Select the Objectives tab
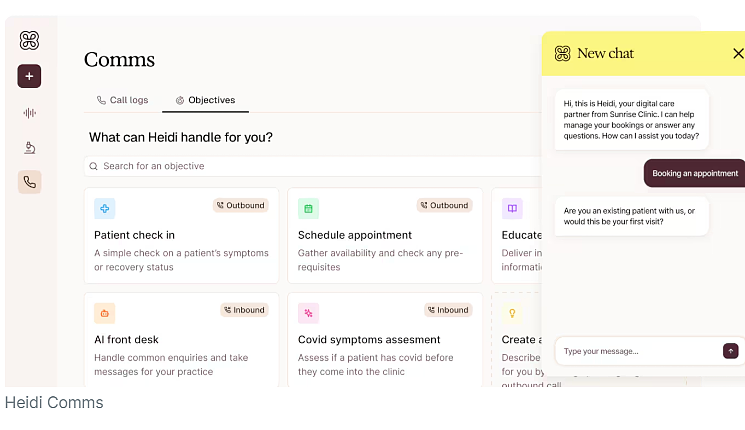This screenshot has width=745, height=430. [205, 100]
